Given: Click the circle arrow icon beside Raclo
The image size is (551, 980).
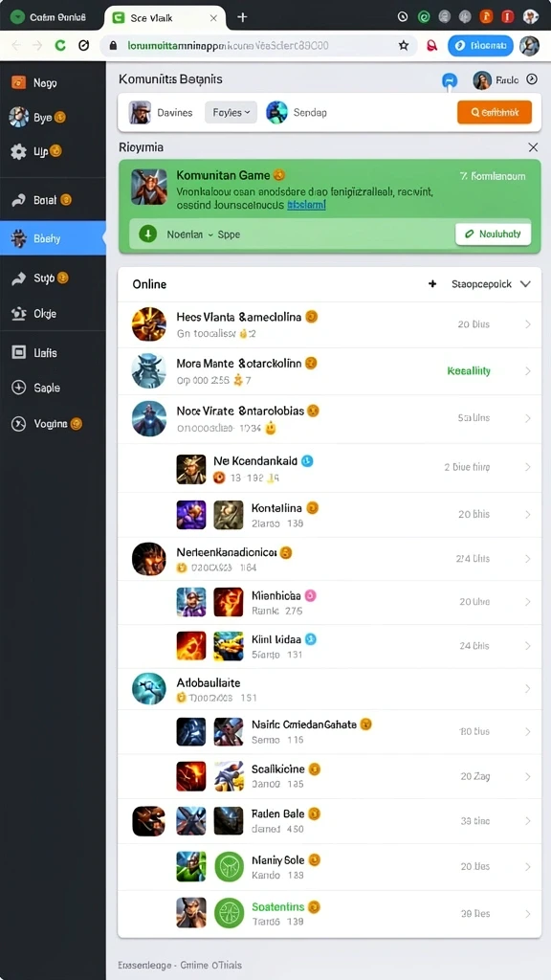Looking at the screenshot, I should 532,79.
